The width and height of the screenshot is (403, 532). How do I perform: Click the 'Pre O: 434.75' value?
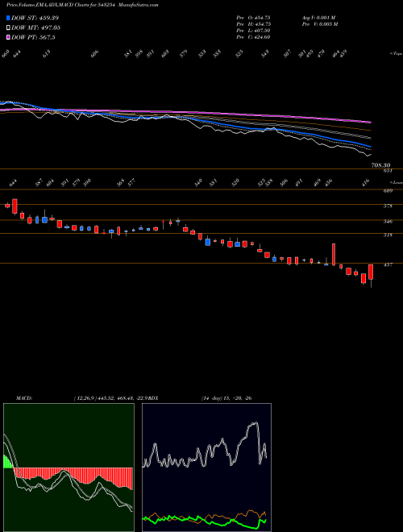pyautogui.click(x=253, y=18)
